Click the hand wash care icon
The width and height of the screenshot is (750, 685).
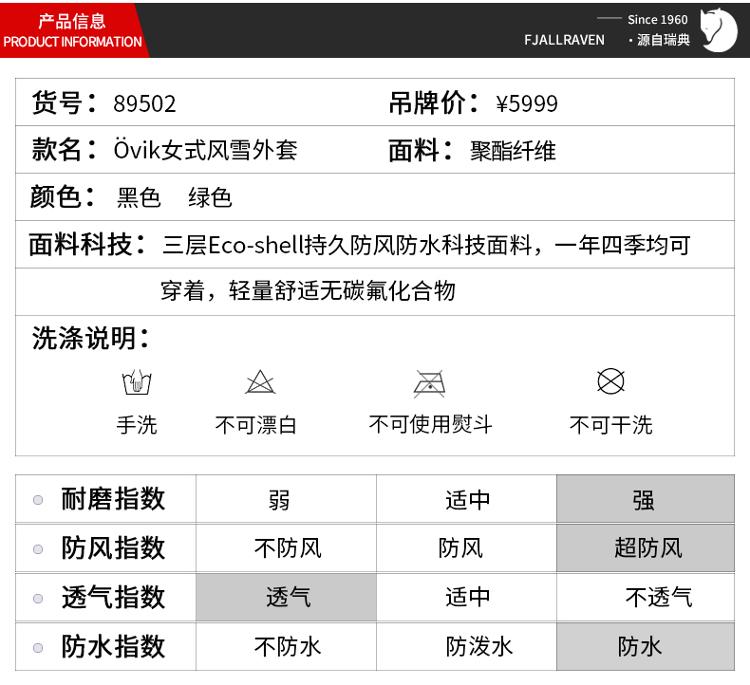pyautogui.click(x=136, y=382)
